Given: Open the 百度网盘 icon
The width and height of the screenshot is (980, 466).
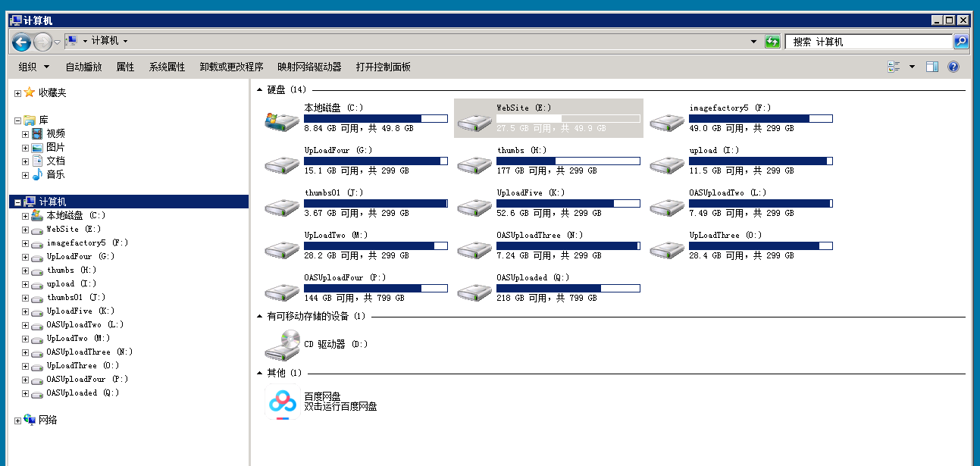Looking at the screenshot, I should point(282,402).
